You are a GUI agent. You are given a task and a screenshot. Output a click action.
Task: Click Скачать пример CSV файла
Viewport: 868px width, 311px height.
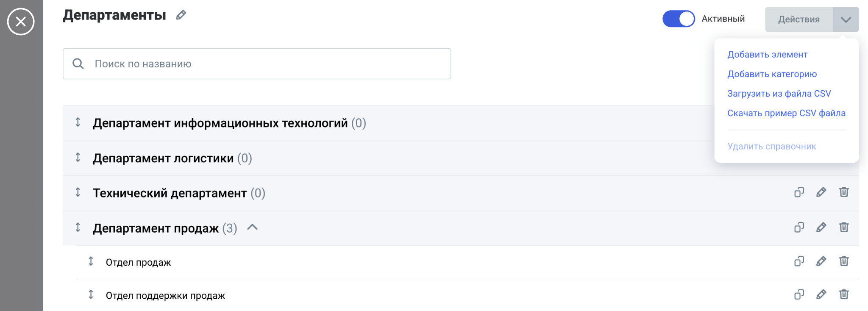tap(786, 113)
